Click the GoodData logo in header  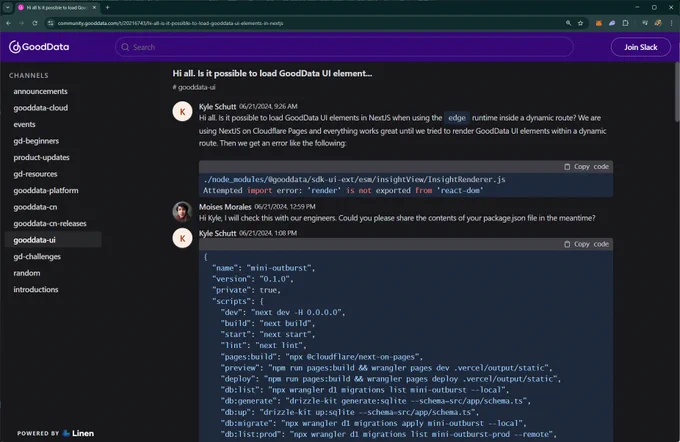pos(39,47)
